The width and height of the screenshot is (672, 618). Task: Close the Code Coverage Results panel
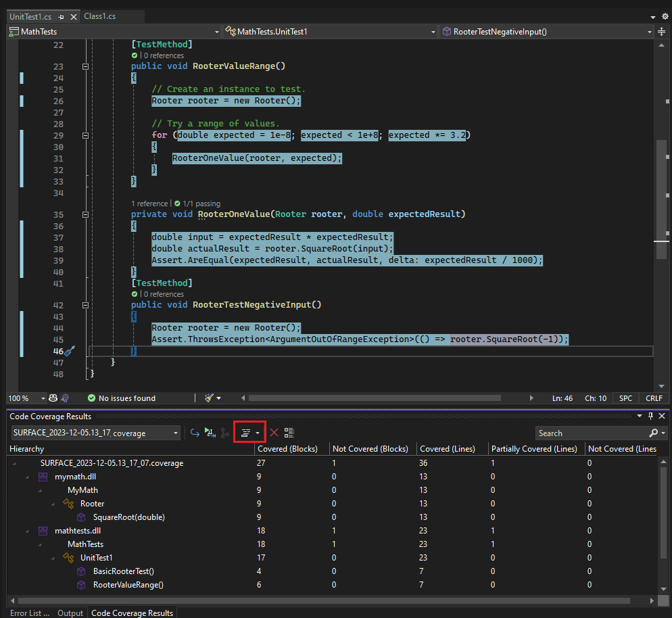click(662, 416)
